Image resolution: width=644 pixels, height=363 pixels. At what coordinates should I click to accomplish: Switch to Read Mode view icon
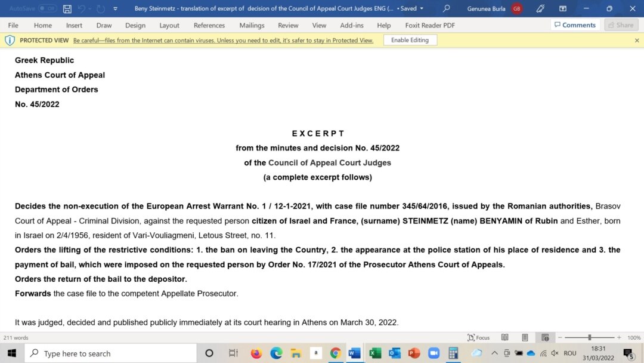(x=505, y=337)
